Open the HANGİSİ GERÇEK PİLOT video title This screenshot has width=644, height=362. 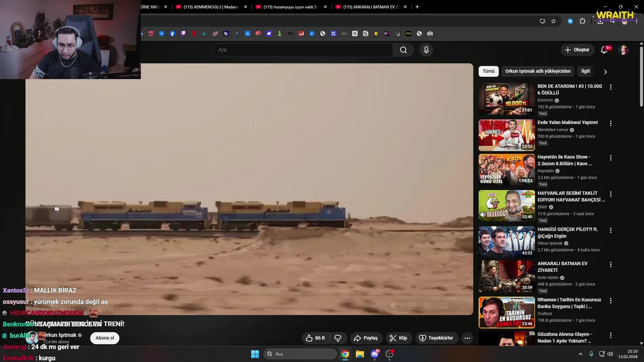pyautogui.click(x=568, y=233)
